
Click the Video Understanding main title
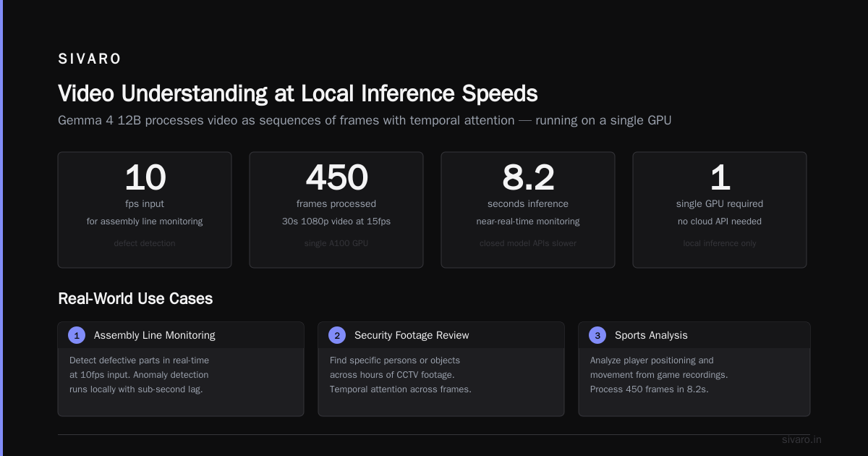(297, 93)
